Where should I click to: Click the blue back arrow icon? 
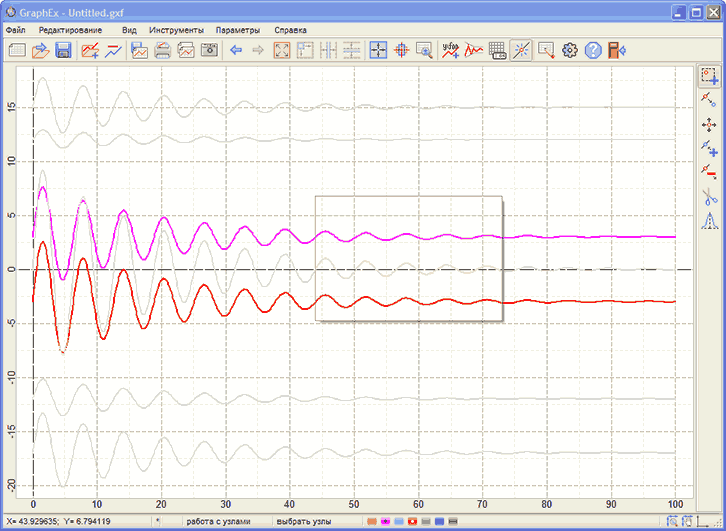236,50
